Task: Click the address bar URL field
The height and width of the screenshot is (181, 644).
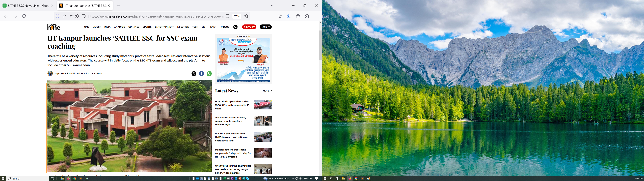Action: tap(155, 16)
